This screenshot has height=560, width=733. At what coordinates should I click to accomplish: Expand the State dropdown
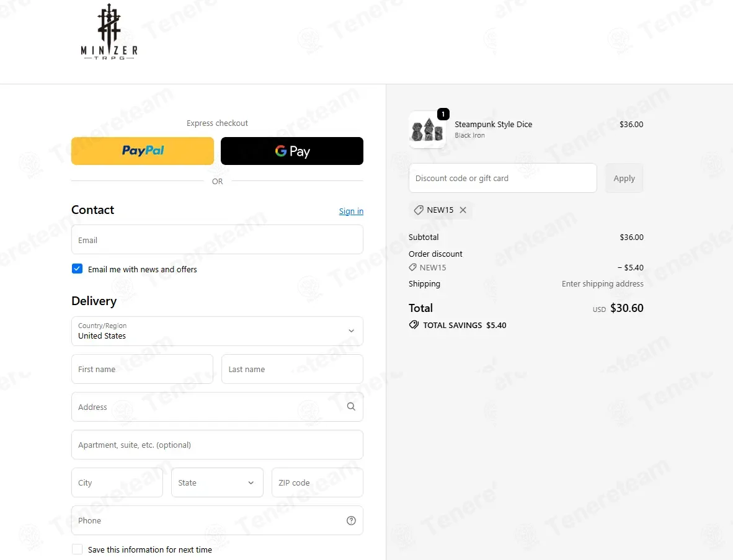tap(217, 482)
